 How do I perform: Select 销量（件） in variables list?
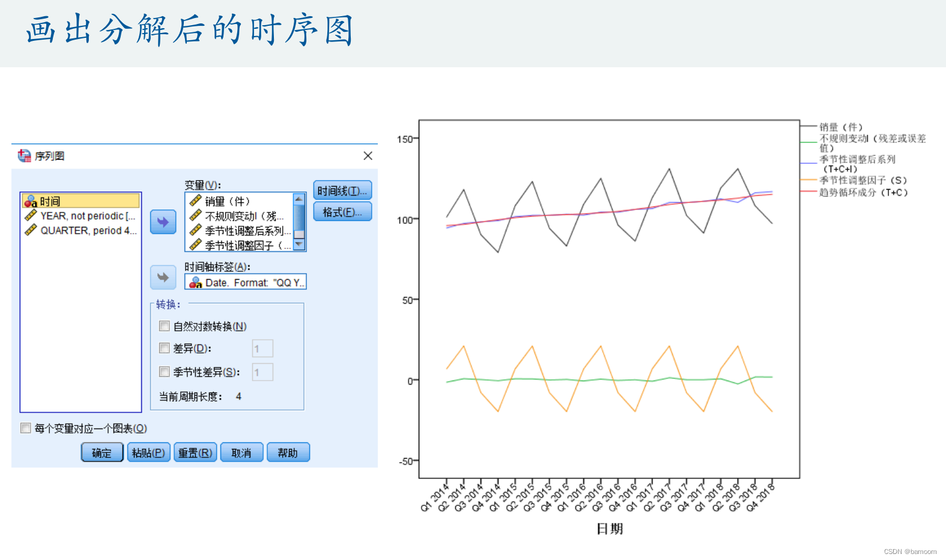tap(239, 200)
